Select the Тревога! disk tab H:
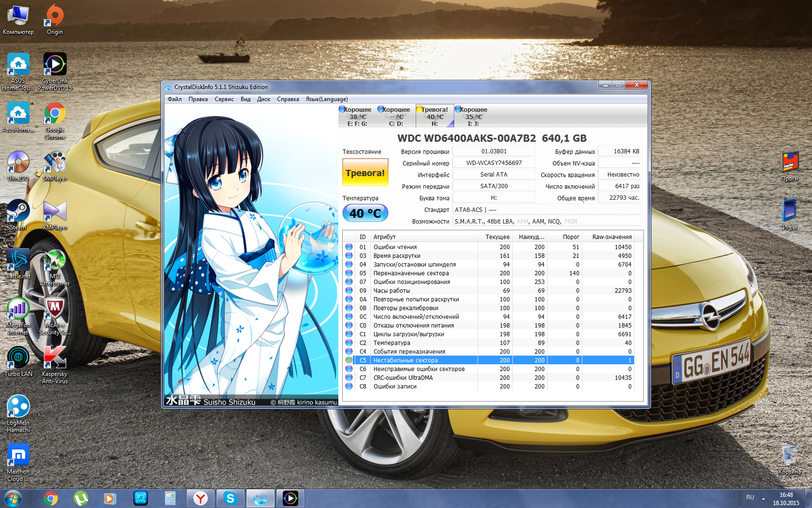812x508 pixels. click(x=435, y=116)
